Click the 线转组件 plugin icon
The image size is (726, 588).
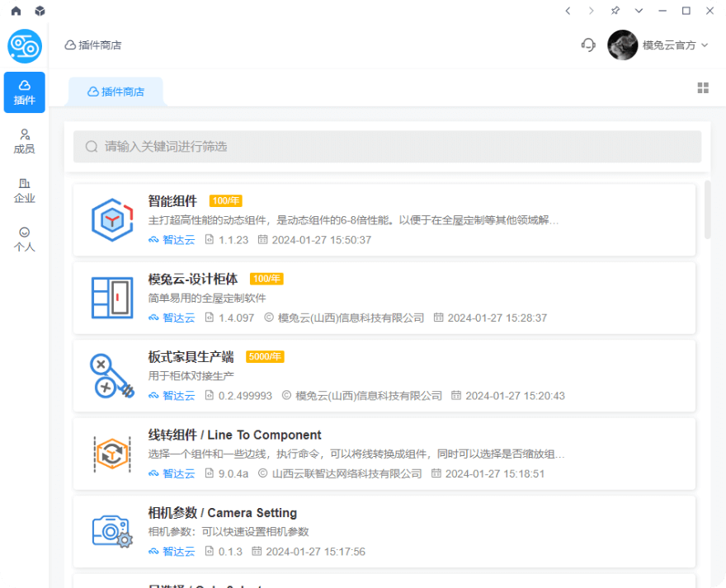click(111, 454)
